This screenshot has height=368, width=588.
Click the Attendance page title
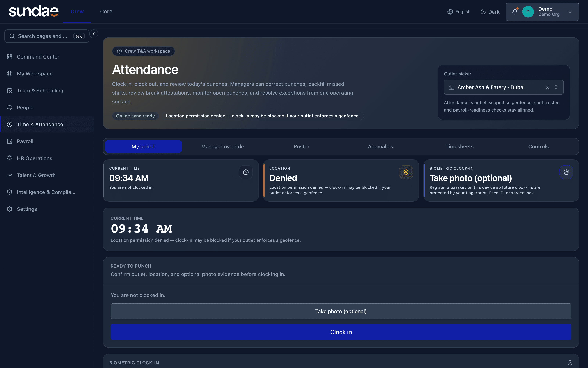(145, 70)
